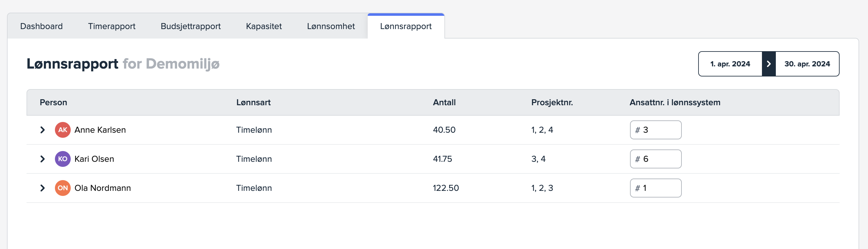Switch to the Timerapport tab
This screenshot has width=868, height=249.
[x=111, y=26]
